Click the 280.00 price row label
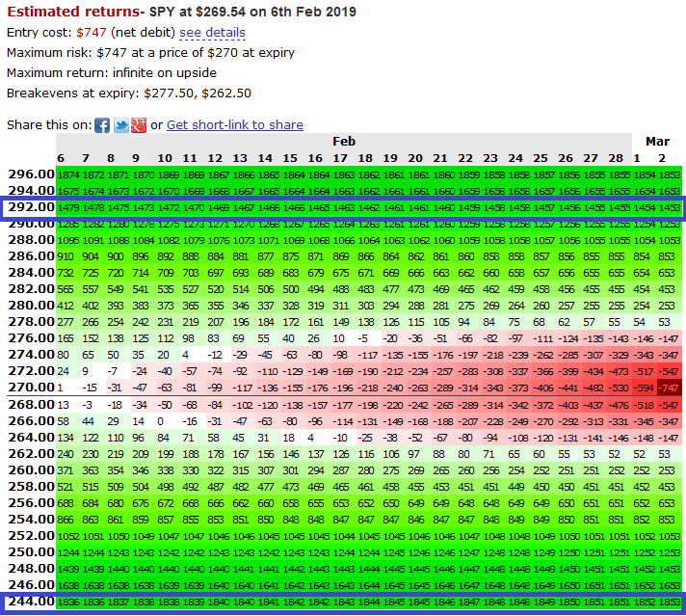686x616 pixels. [31, 306]
